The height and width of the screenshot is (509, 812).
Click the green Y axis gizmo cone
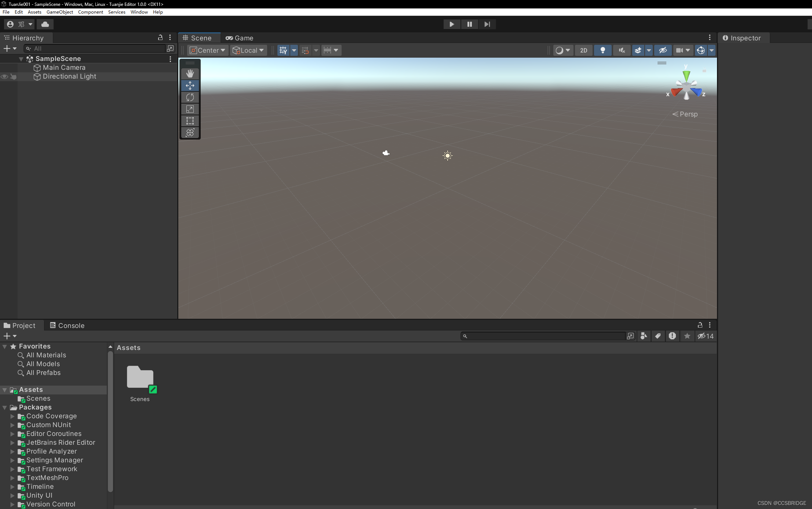pyautogui.click(x=686, y=75)
